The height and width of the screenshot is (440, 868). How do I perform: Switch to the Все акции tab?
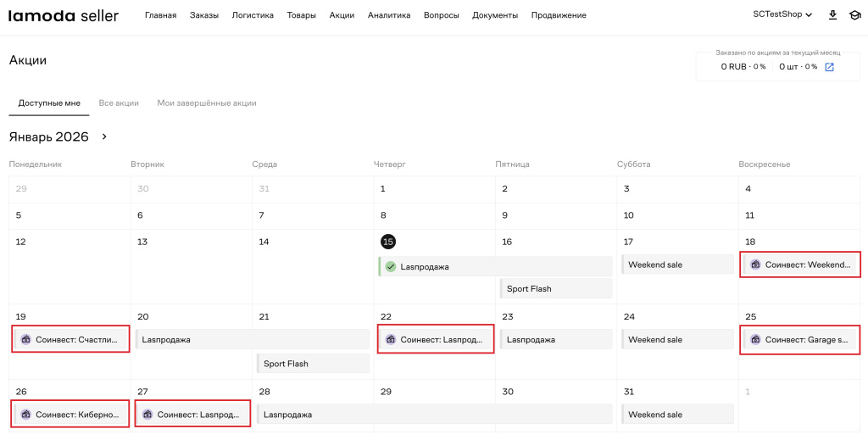tap(119, 103)
